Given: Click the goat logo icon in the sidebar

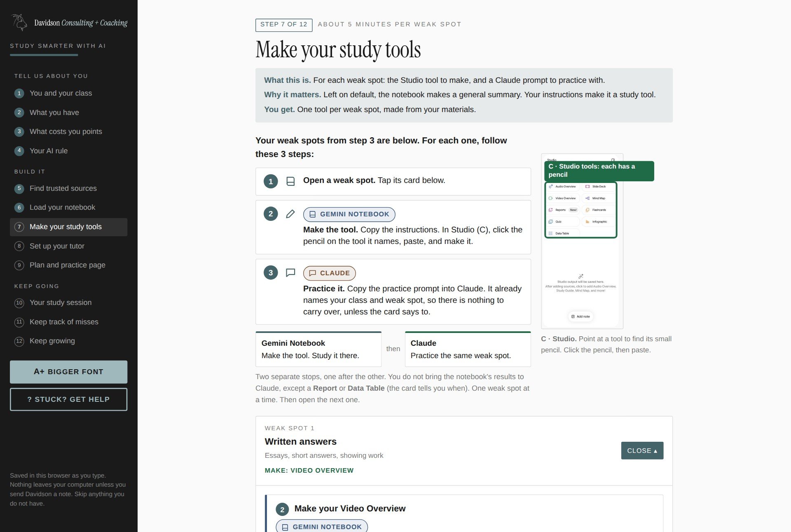Looking at the screenshot, I should [x=20, y=22].
